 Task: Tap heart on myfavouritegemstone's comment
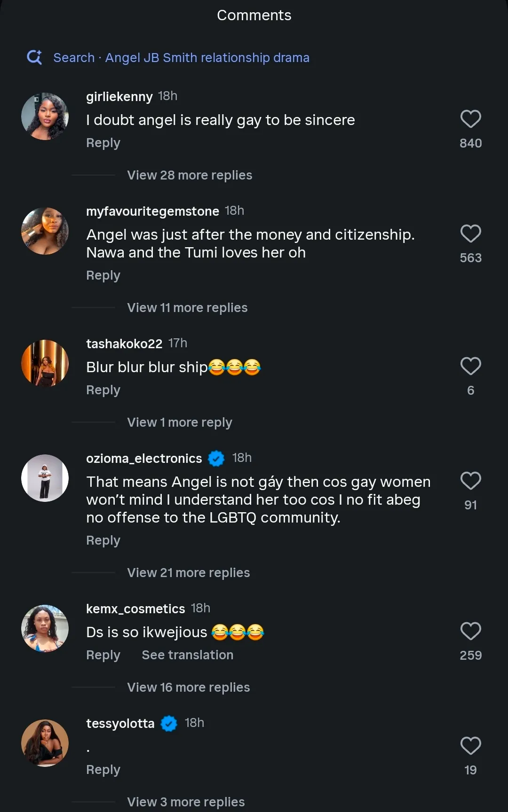tap(470, 234)
